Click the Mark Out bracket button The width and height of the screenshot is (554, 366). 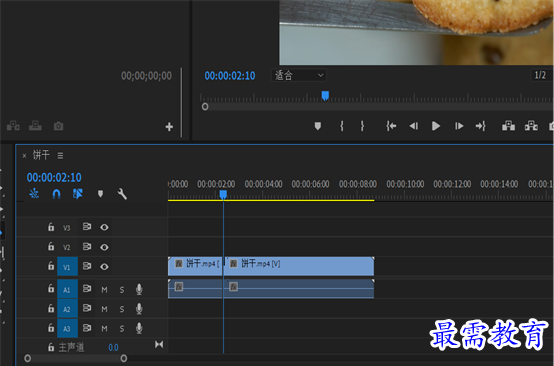(362, 126)
